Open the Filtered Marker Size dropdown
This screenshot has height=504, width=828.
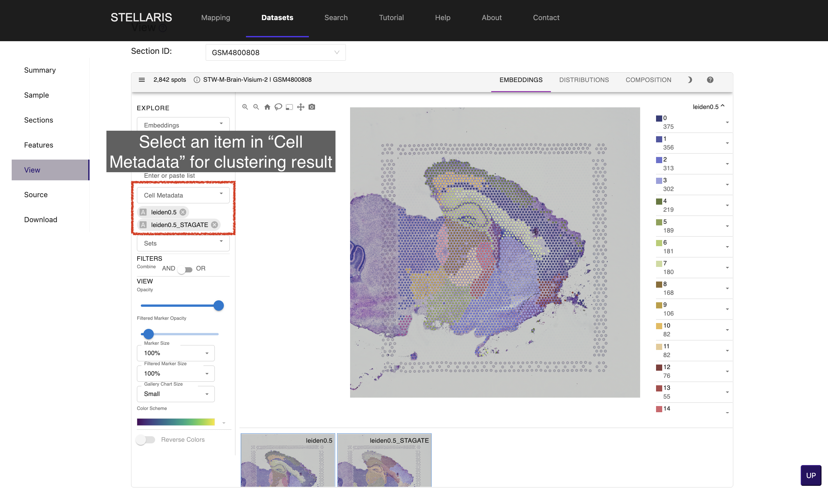click(x=176, y=373)
